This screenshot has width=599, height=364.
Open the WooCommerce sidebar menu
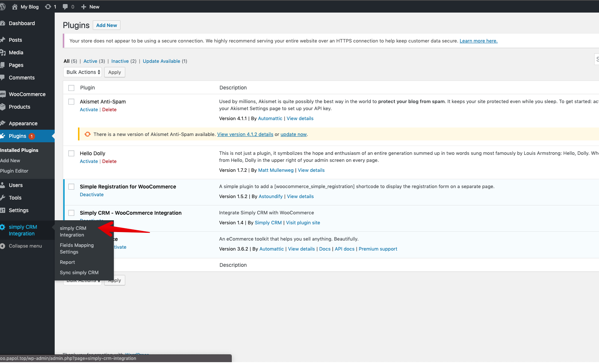pyautogui.click(x=27, y=94)
